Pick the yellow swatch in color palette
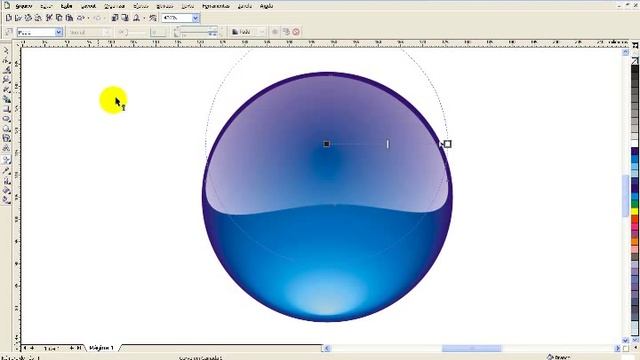640x360 pixels. (635, 211)
